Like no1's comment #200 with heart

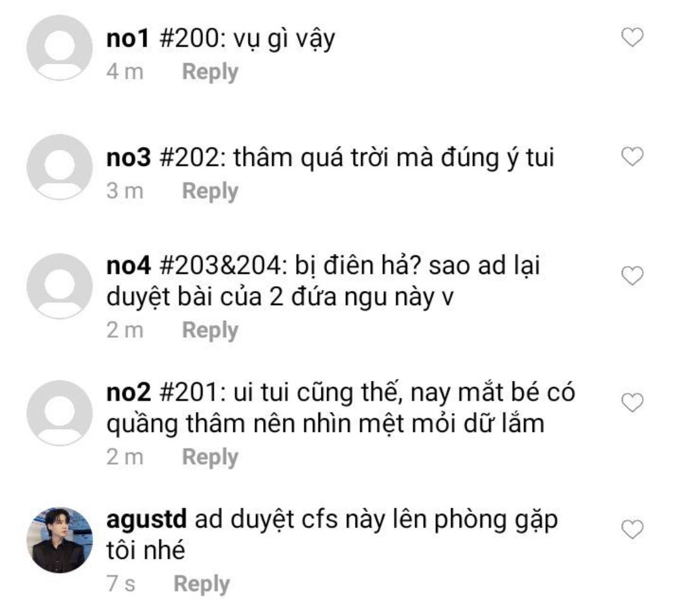(632, 37)
